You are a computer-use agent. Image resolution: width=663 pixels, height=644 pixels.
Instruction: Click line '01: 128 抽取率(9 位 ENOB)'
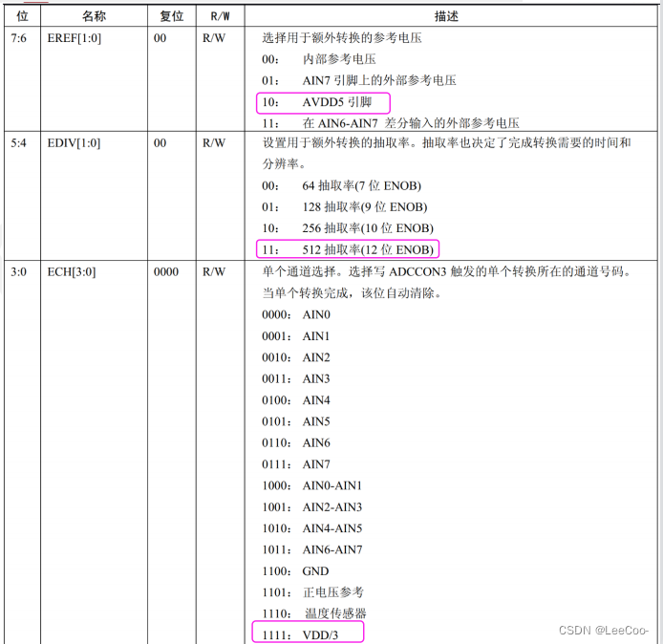[345, 206]
